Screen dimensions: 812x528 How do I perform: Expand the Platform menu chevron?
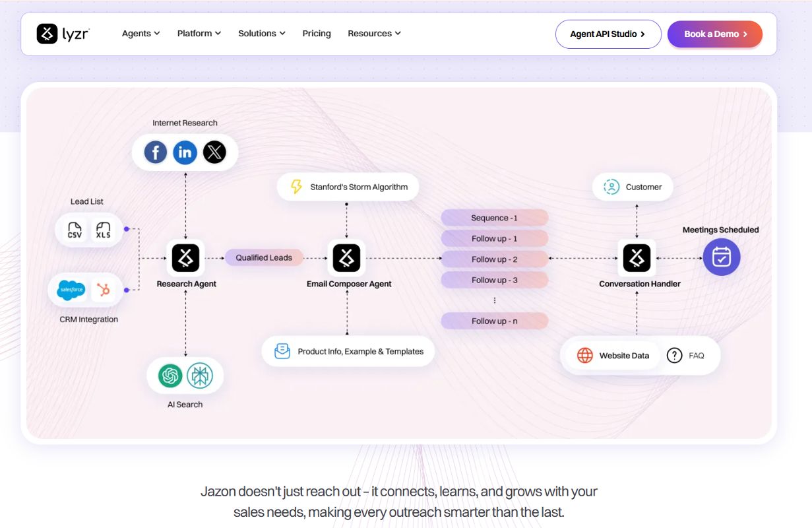(218, 34)
